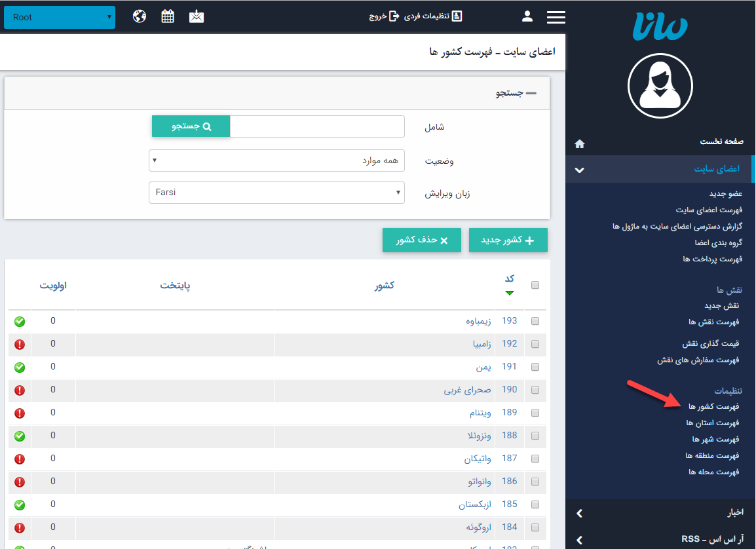Open the Root dropdown at top left
Image resolution: width=756 pixels, height=549 pixels.
(59, 17)
